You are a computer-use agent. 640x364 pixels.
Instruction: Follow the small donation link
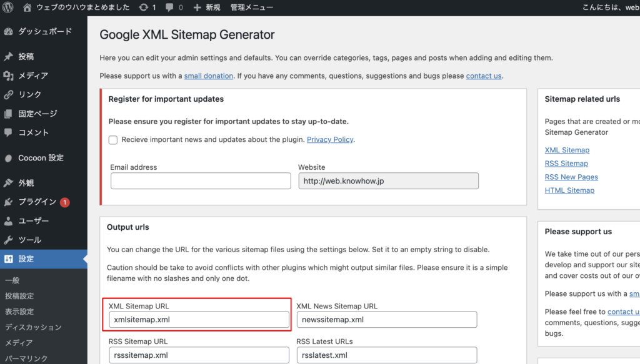209,76
